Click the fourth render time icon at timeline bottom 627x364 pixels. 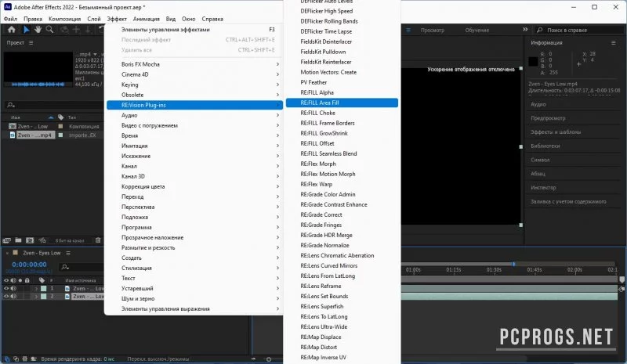(34, 359)
